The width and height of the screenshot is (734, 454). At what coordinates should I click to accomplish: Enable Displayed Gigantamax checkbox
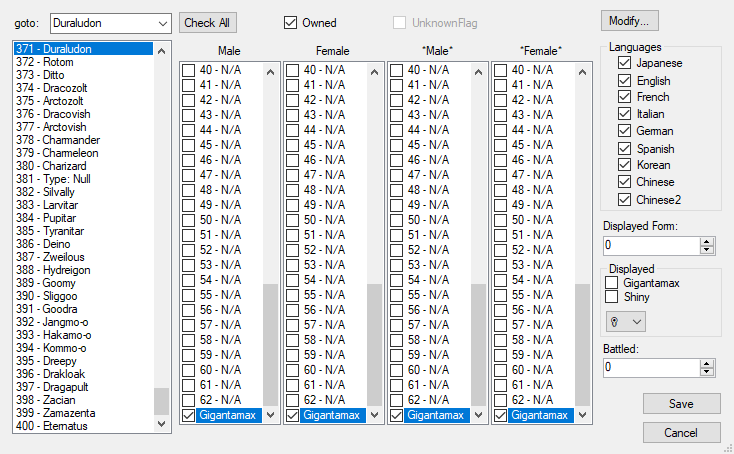tap(611, 283)
